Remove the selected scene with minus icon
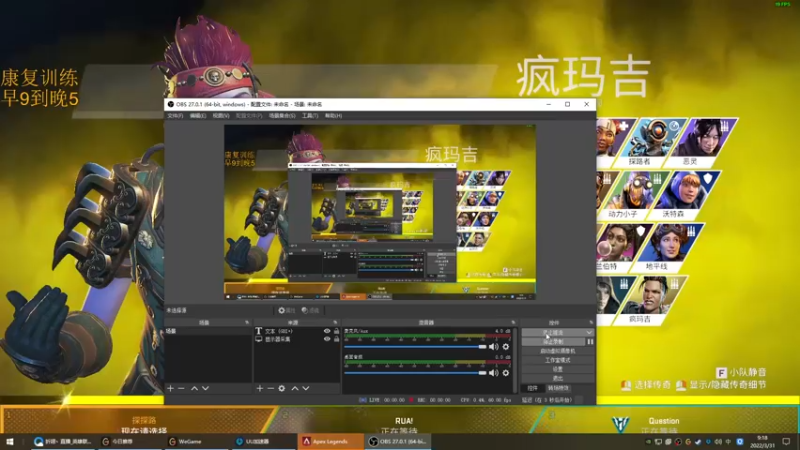Viewport: 800px width, 450px height. (x=181, y=388)
